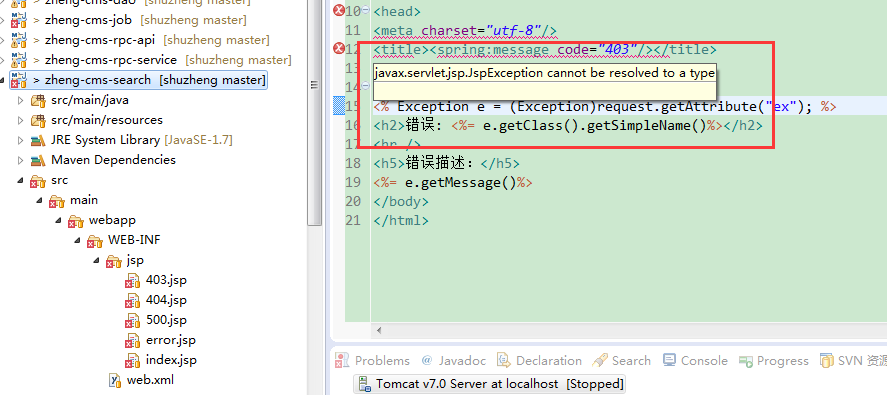Image resolution: width=887 pixels, height=395 pixels.
Task: Select the zheng-cms-job project label
Action: 88,20
